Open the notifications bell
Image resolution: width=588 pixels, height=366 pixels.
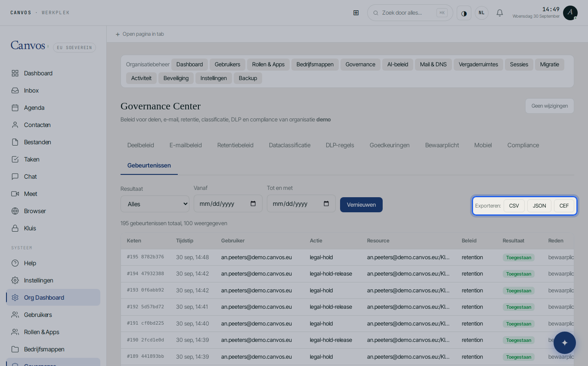[500, 13]
